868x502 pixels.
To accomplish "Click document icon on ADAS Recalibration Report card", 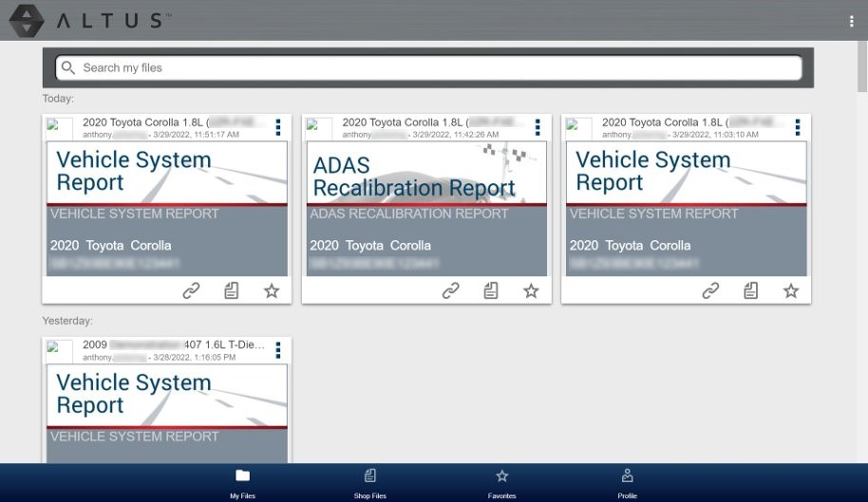I will 490,291.
